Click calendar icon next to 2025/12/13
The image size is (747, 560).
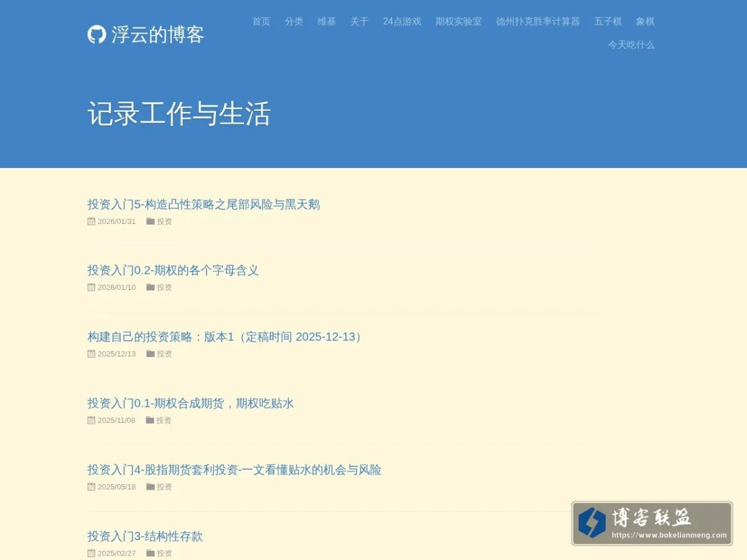tap(92, 353)
